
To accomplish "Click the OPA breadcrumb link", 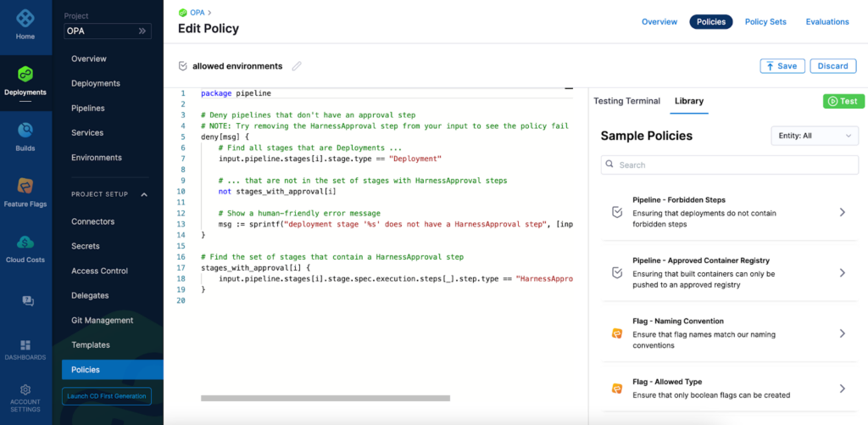I will 197,12.
